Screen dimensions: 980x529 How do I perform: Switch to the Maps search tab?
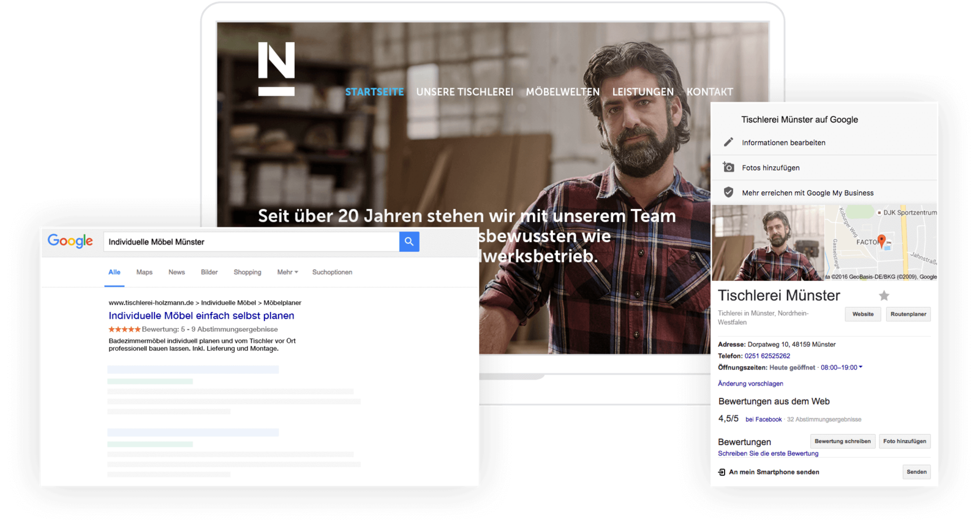(x=145, y=272)
